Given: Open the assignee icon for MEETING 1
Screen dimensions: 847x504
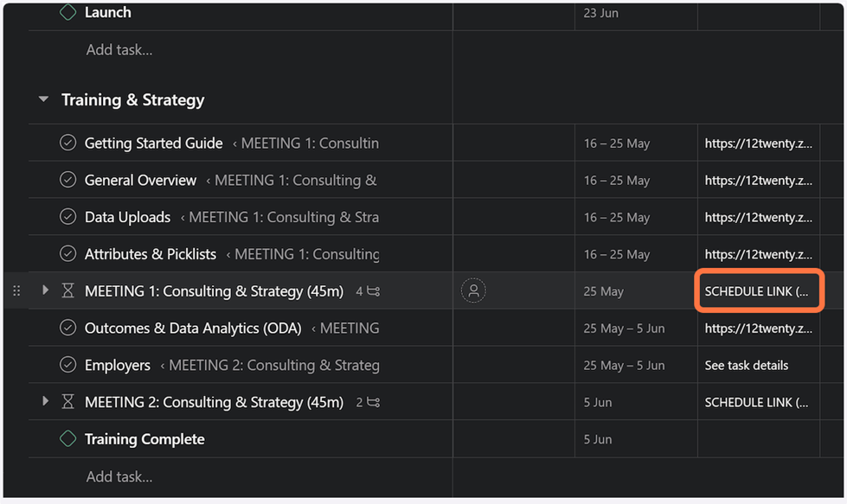Looking at the screenshot, I should [x=473, y=291].
